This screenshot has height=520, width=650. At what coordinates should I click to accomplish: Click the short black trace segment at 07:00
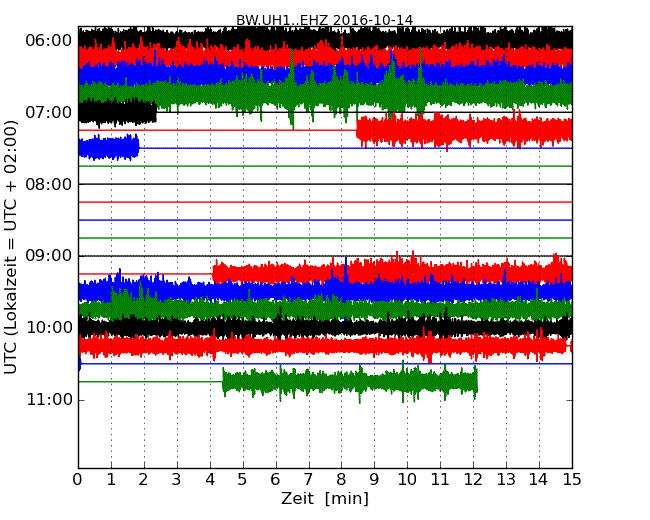(x=116, y=112)
